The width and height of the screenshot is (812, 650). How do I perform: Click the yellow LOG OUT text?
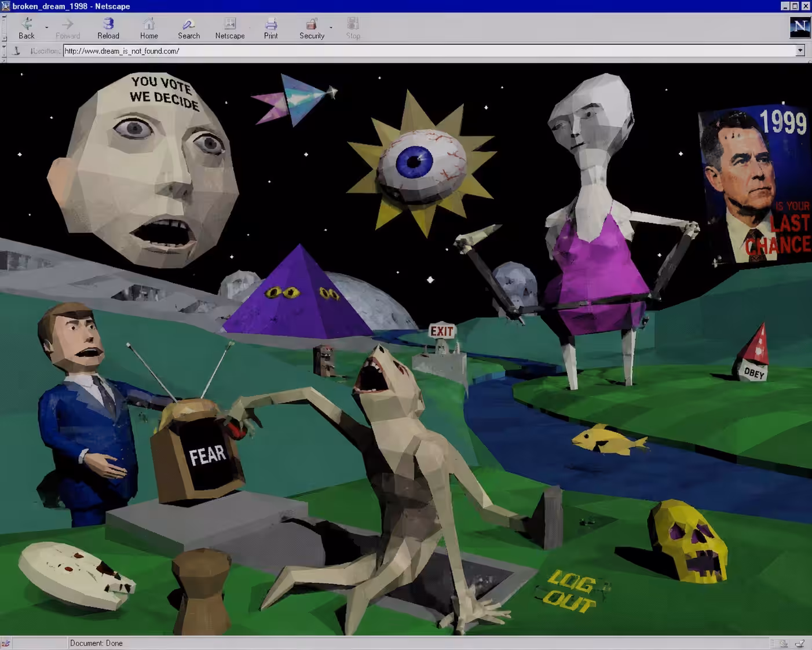click(571, 591)
